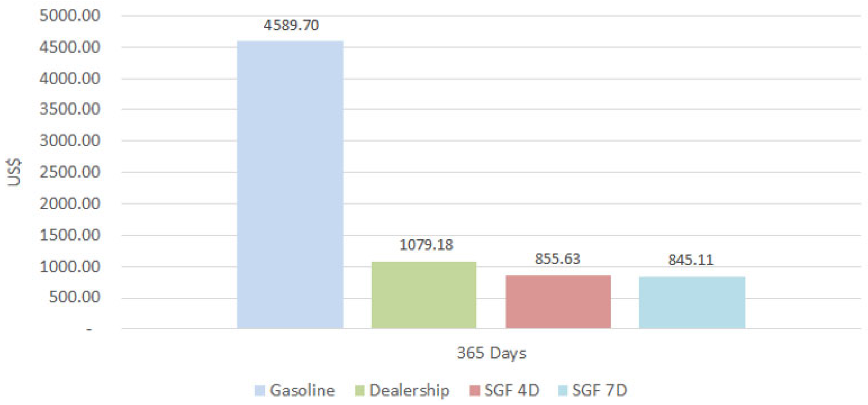
Task: Select the SGF 4D legend label
Action: (512, 390)
